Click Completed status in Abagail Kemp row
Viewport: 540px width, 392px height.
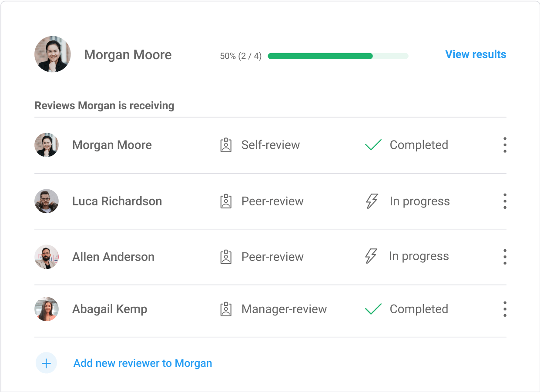click(419, 309)
